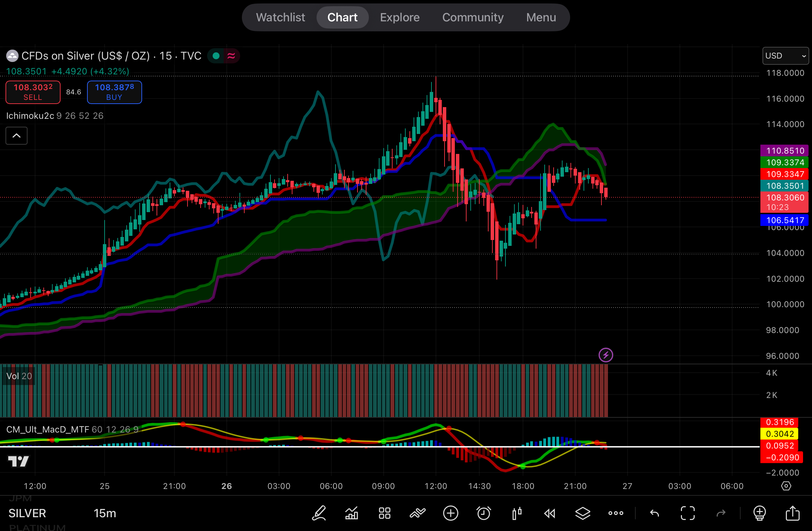
Task: Tap the lightbulb publish idea icon
Action: coord(759,513)
